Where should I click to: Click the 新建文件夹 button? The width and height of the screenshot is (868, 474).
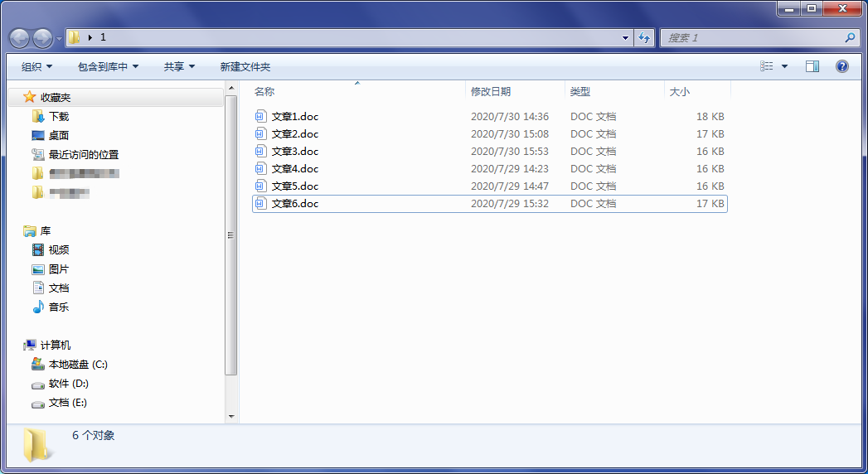click(x=245, y=67)
